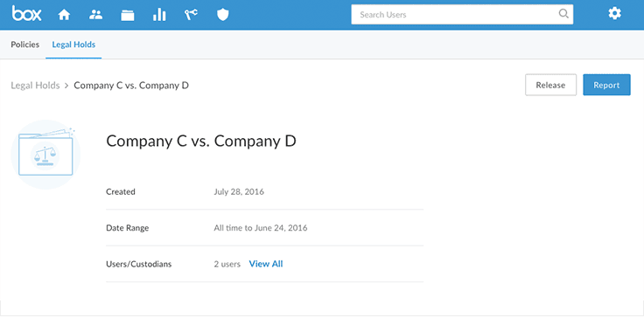Click the date July 28, 2016
Screen dimensions: 644x318
tap(239, 191)
